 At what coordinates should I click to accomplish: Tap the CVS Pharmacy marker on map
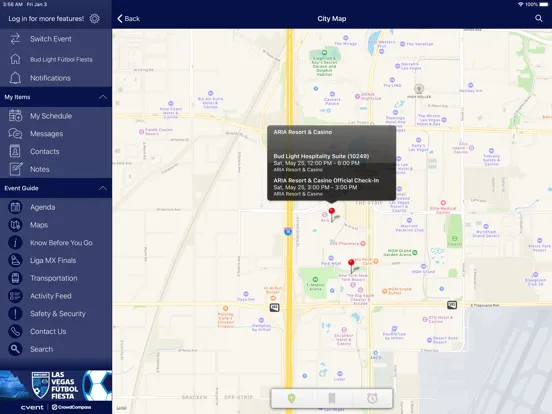[363, 243]
